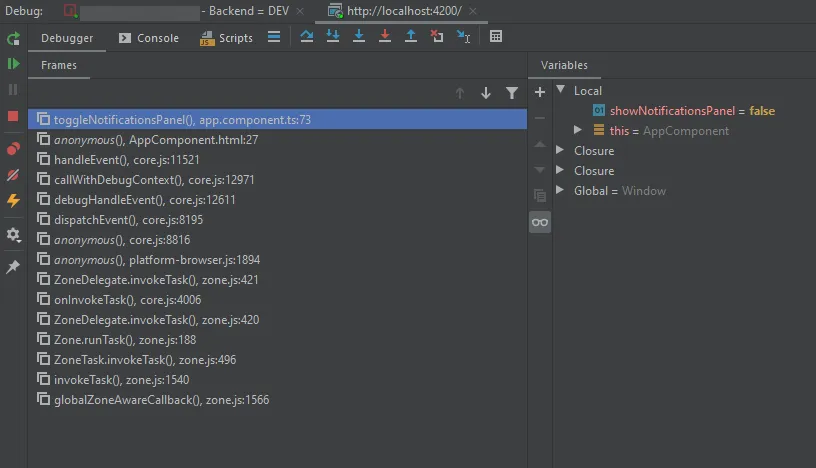Expand the first Closure node
Viewport: 816px width, 468px height.
(x=560, y=150)
